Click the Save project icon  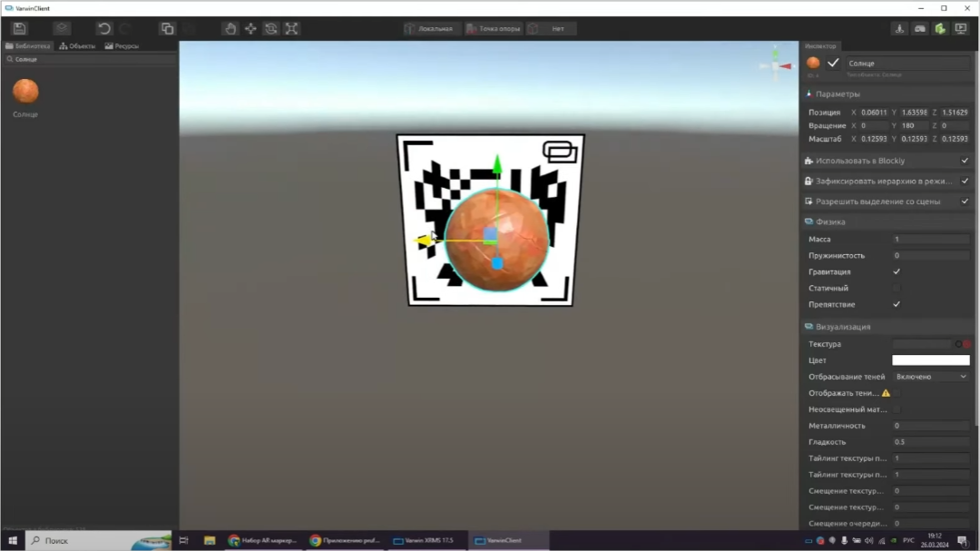pos(19,29)
